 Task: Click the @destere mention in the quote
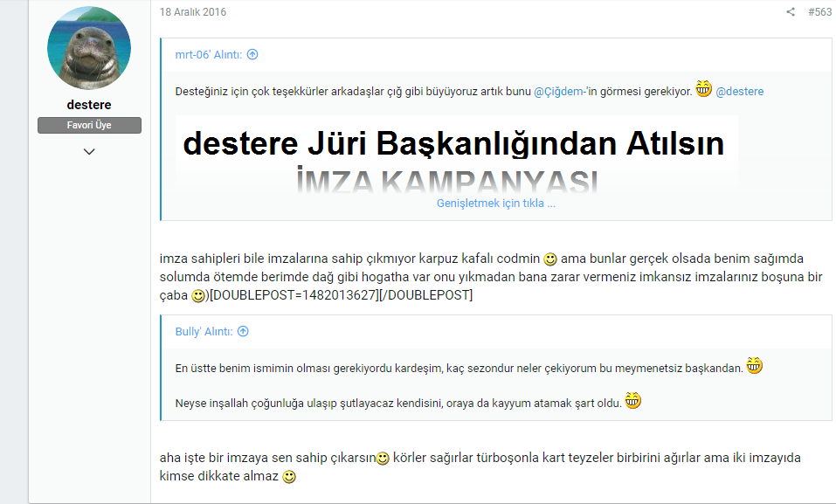point(739,91)
